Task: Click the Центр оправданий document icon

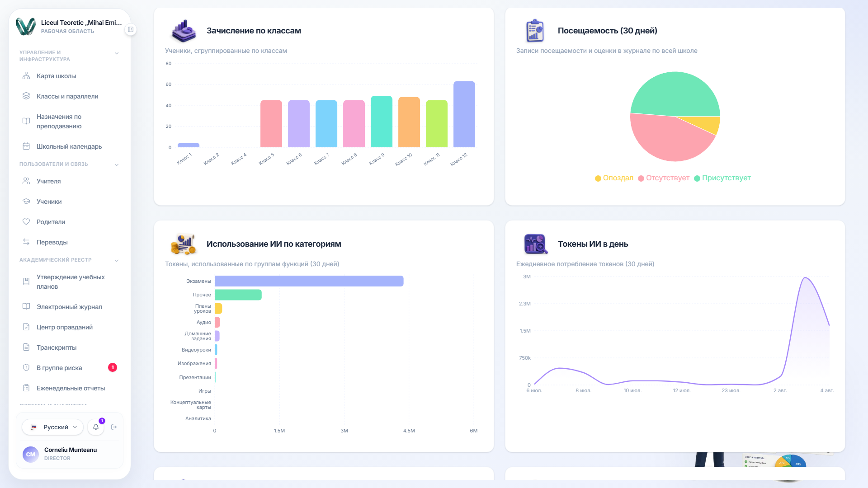Action: [x=26, y=327]
